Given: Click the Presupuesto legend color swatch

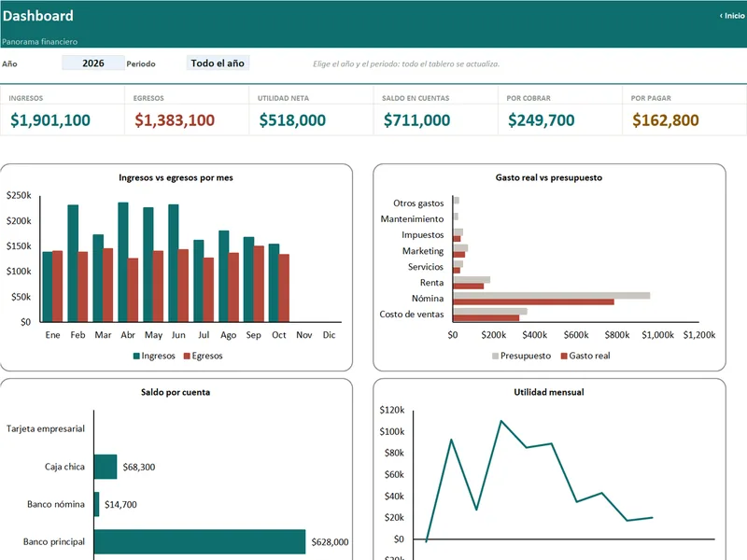Looking at the screenshot, I should pyautogui.click(x=496, y=357).
